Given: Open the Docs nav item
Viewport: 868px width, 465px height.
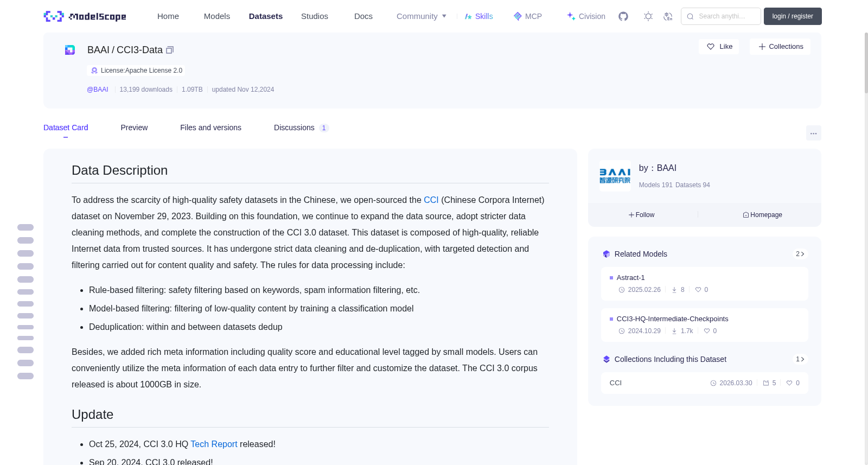Looking at the screenshot, I should pyautogui.click(x=363, y=16).
